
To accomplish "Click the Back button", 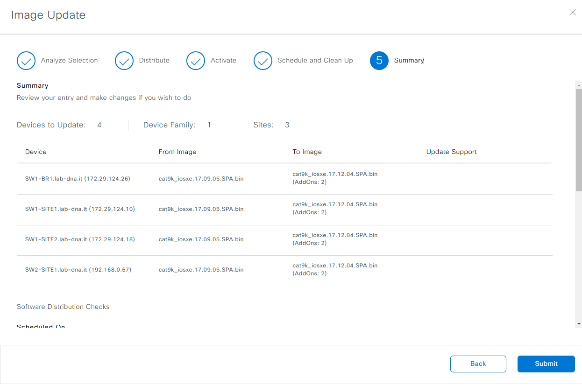I will (478, 364).
